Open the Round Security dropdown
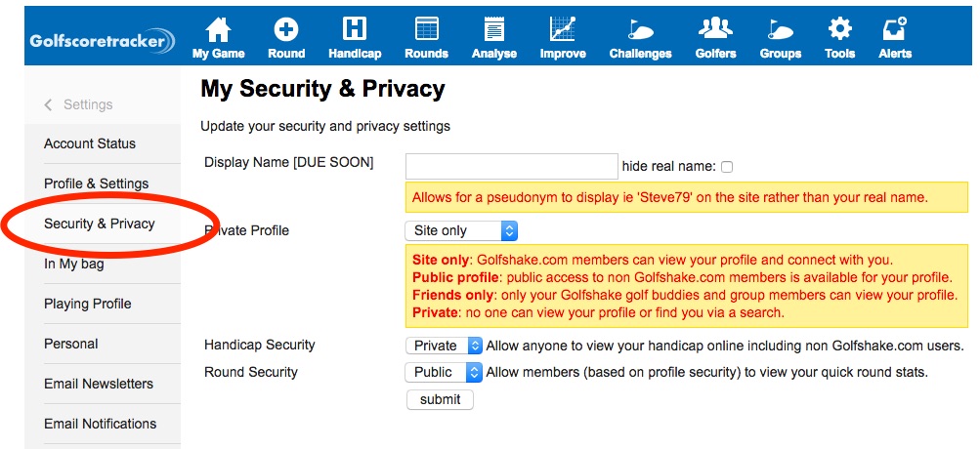The image size is (980, 449). pos(444,372)
